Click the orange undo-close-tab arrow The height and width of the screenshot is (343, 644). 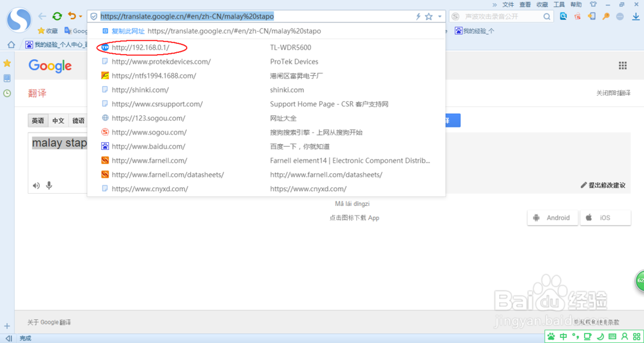tap(72, 16)
